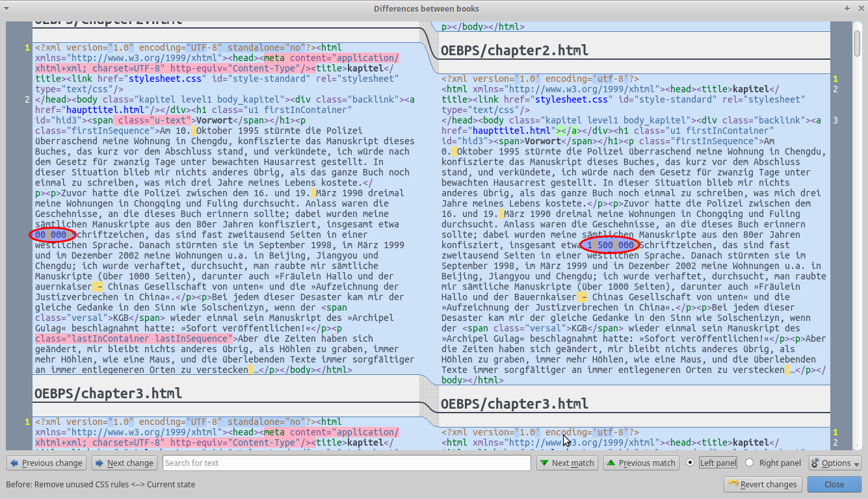
Task: Focus the Search for text field
Action: coord(347,463)
